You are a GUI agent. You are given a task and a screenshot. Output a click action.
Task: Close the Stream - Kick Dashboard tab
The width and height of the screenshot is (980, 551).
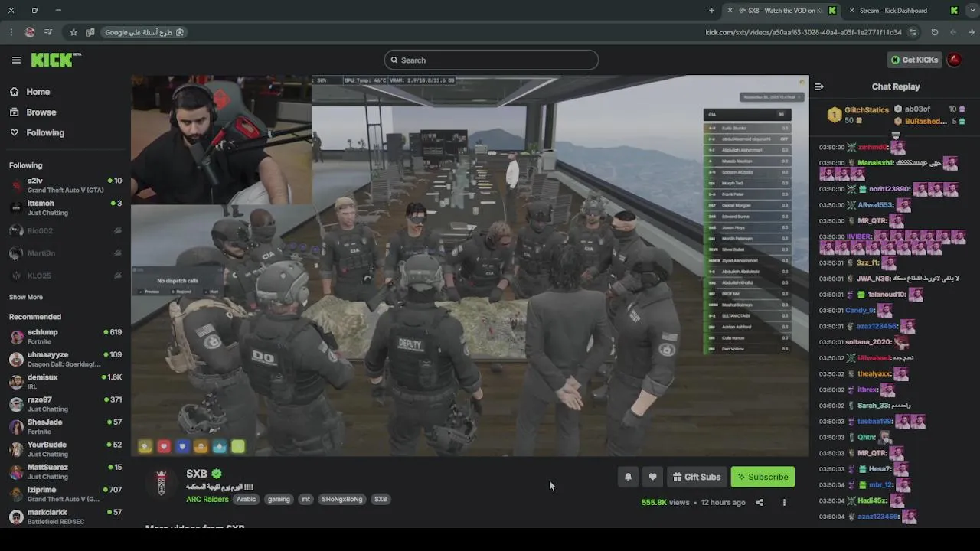point(851,11)
